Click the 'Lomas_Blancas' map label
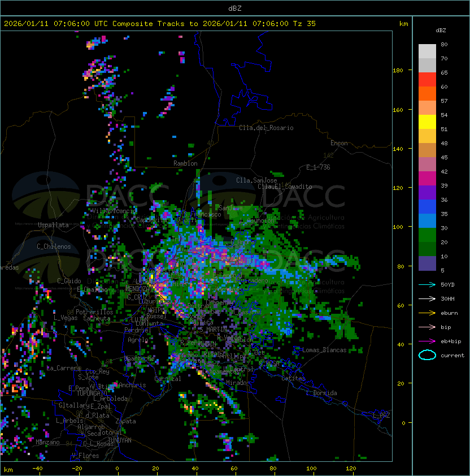Screen dimensions: 470x476 324,350
